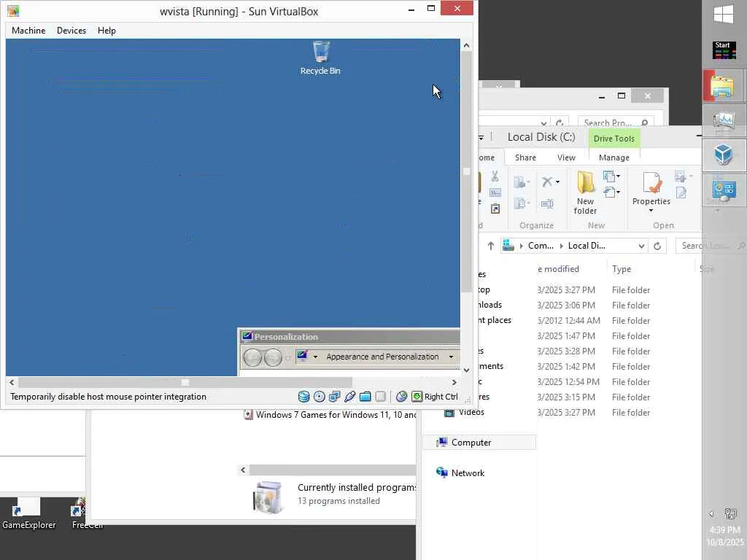This screenshot has height=560, width=747.
Task: Click the mouse integration indicator in VirtualBox status bar
Action: click(402, 396)
